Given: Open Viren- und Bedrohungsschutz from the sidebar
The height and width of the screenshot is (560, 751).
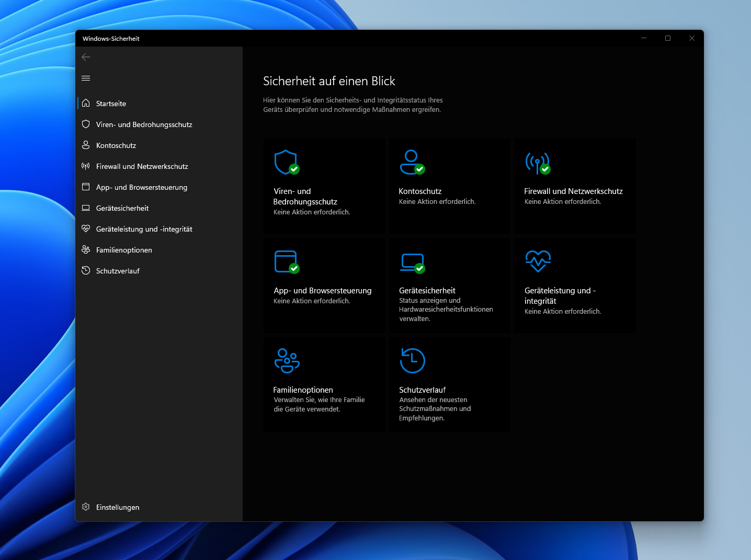Looking at the screenshot, I should [159, 124].
